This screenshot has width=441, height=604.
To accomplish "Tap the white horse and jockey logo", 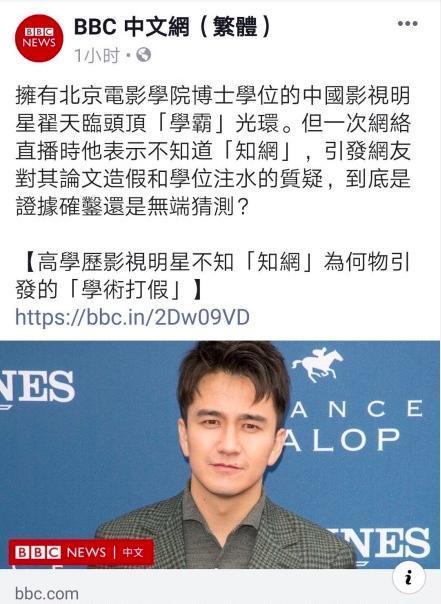I will (x=317, y=364).
